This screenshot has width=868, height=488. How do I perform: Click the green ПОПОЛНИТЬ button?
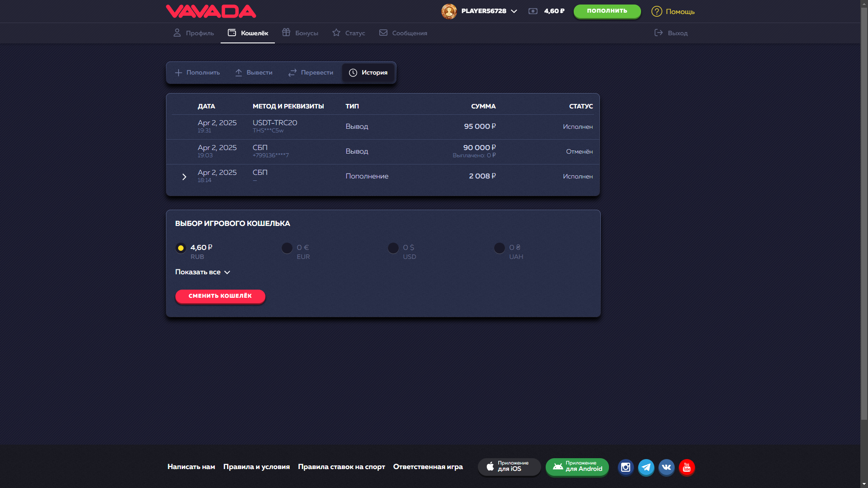coord(607,11)
